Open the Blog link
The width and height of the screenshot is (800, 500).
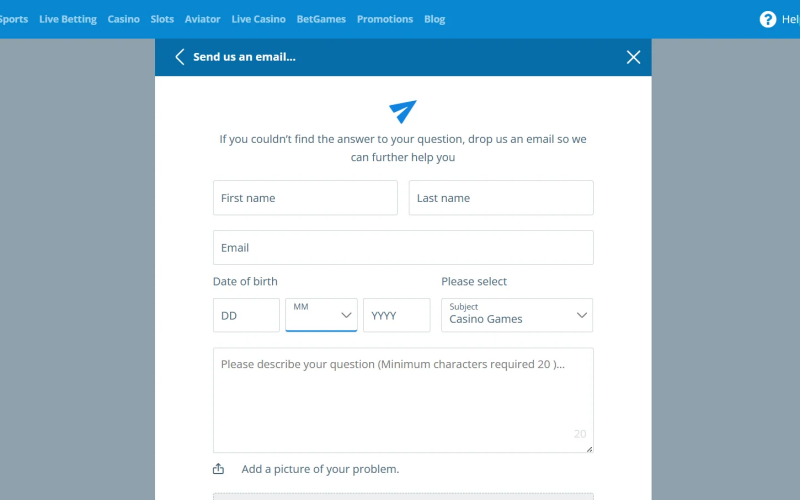tap(435, 19)
